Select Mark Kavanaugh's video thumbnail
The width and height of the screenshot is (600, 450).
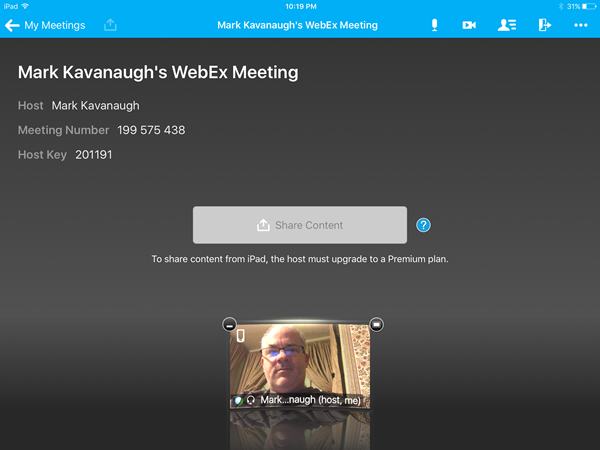[x=300, y=366]
